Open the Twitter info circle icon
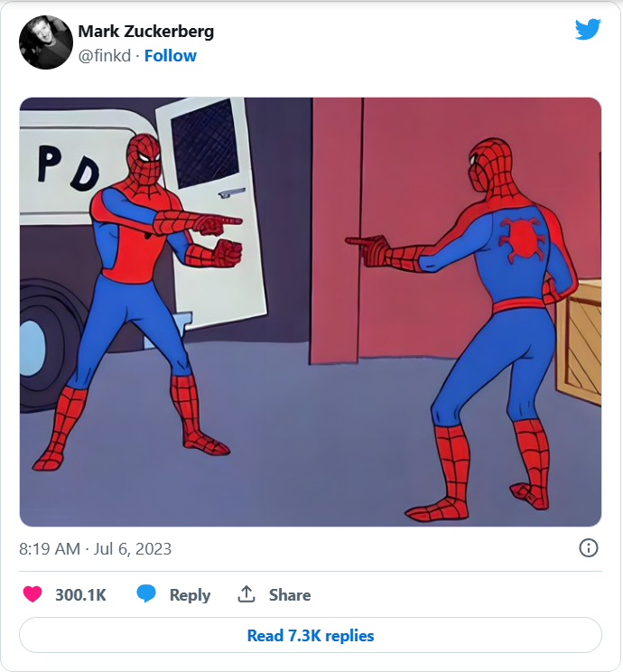 [x=588, y=548]
